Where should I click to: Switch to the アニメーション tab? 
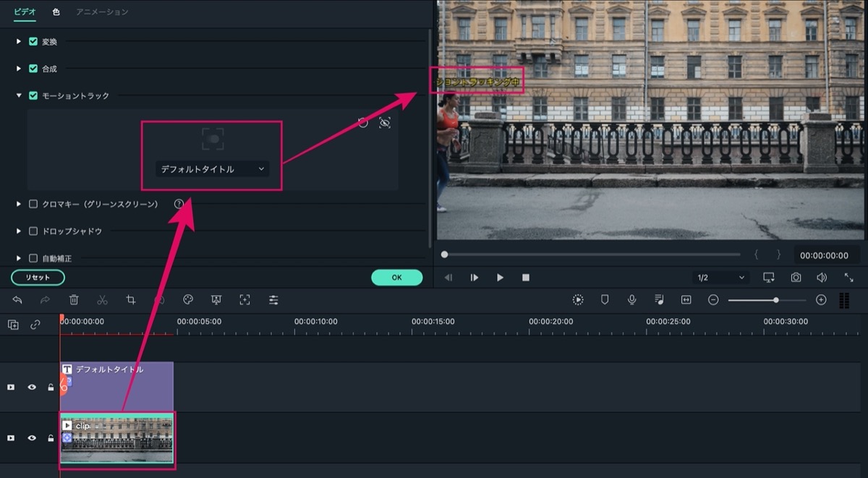[102, 12]
